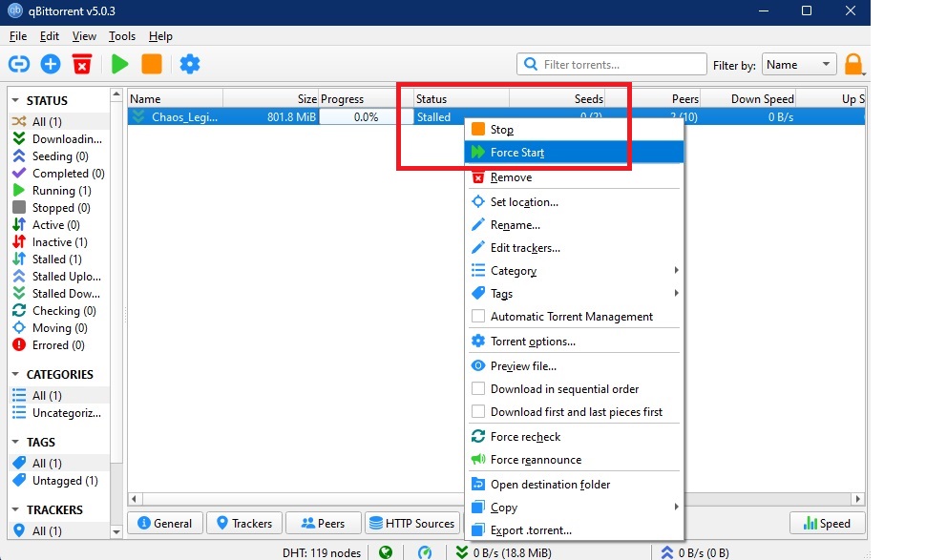Open Options via the blue gear toolbar icon
The image size is (926, 560).
click(190, 64)
